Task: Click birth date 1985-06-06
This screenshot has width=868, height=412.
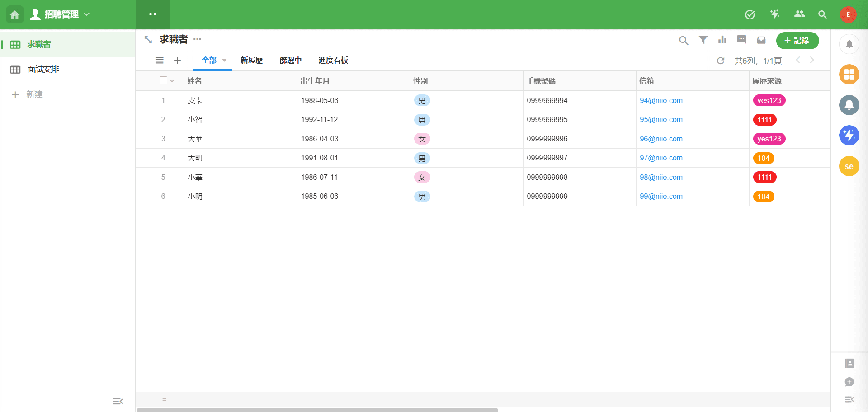Action: [320, 196]
